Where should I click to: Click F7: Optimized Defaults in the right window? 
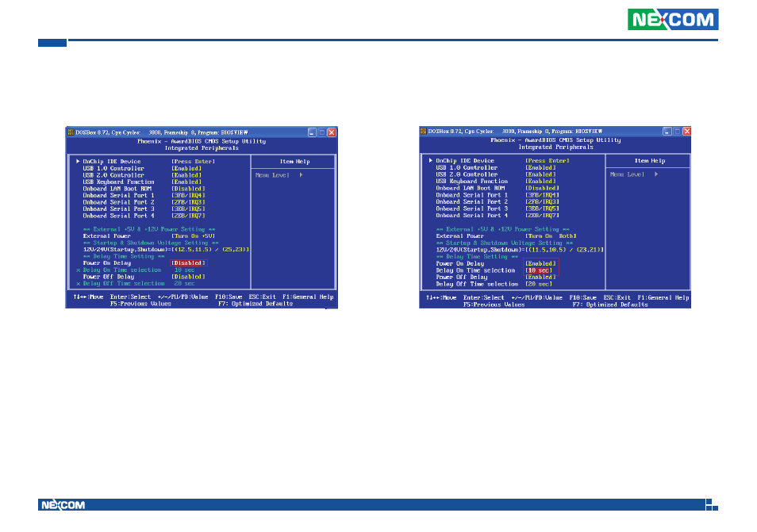tap(610, 304)
